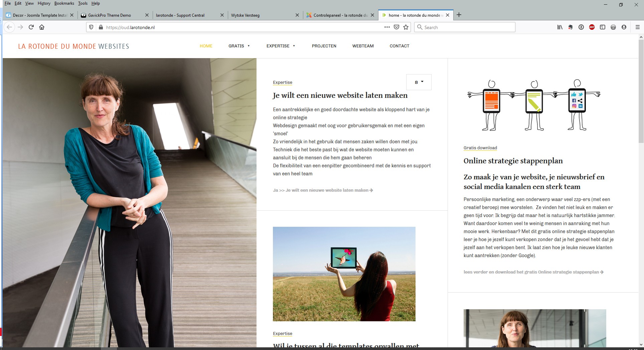Screen dimensions: 644x350
Task: Expand the GRATIS navigation dropdown
Action: tap(239, 46)
